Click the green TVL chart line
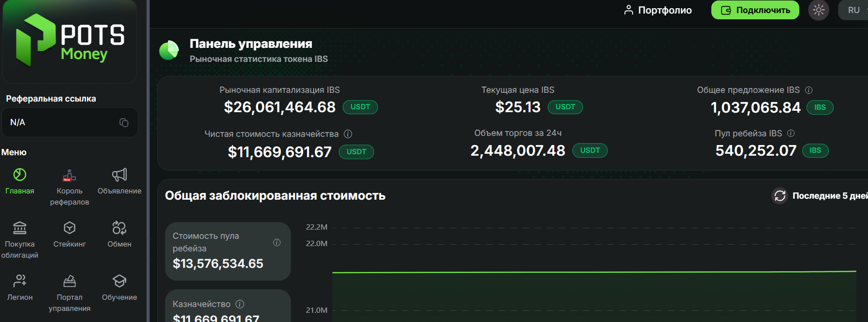Image resolution: width=868 pixels, height=322 pixels. coord(594,272)
